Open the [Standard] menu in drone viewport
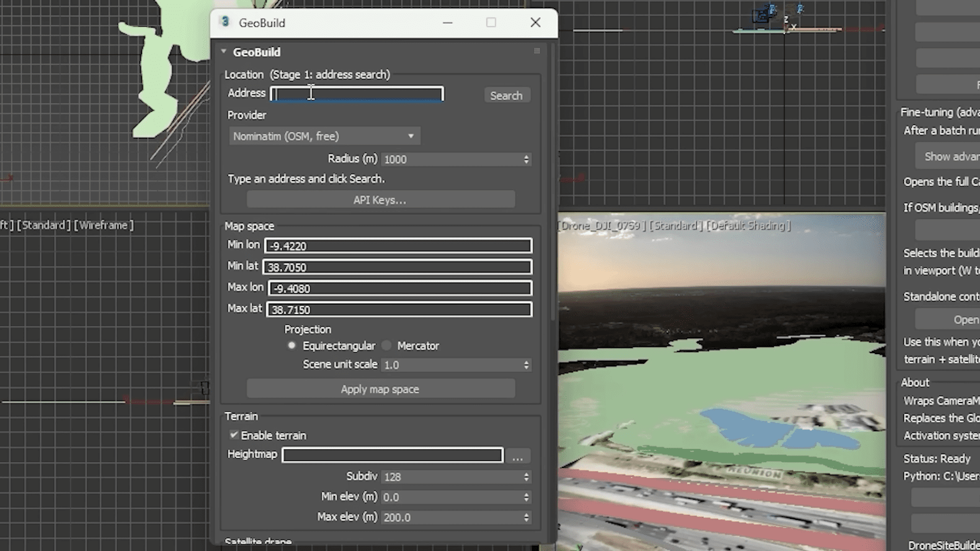Viewport: 980px width, 551px height. pyautogui.click(x=676, y=226)
